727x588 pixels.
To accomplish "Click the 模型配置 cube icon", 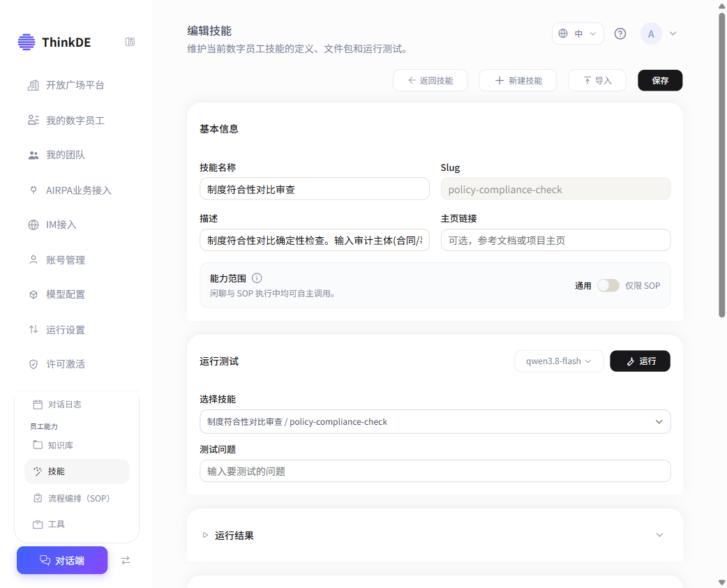I will click(x=33, y=294).
